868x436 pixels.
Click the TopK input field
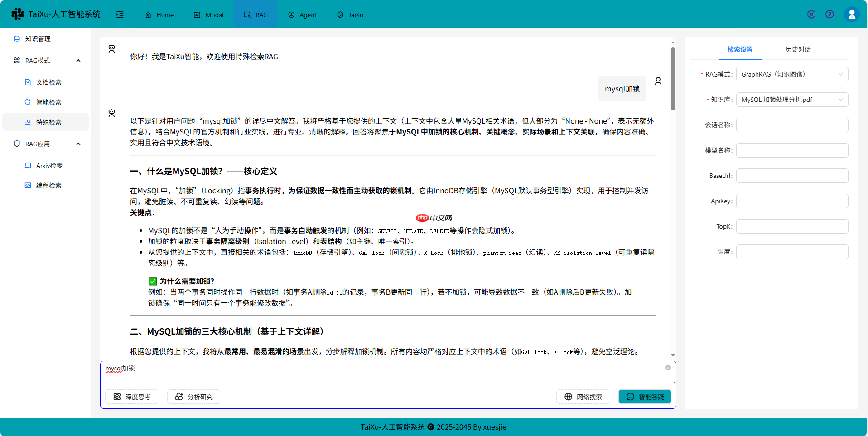791,226
